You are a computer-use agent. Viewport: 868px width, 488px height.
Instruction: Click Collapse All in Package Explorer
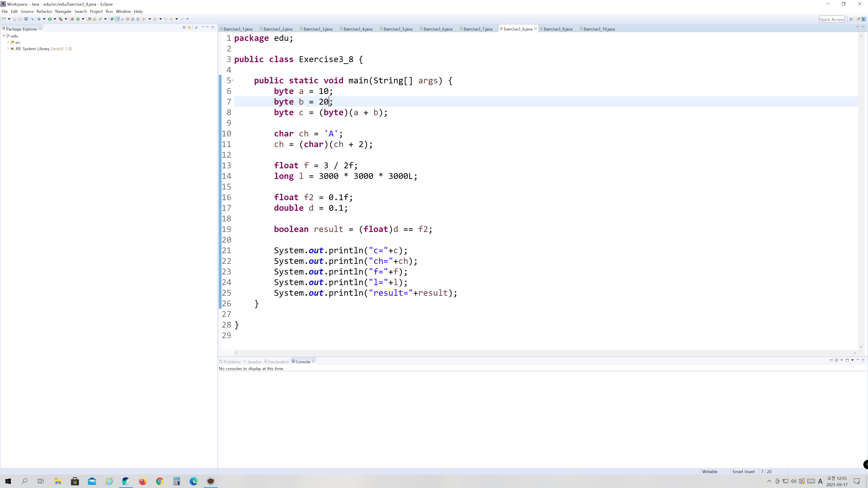[x=184, y=27]
